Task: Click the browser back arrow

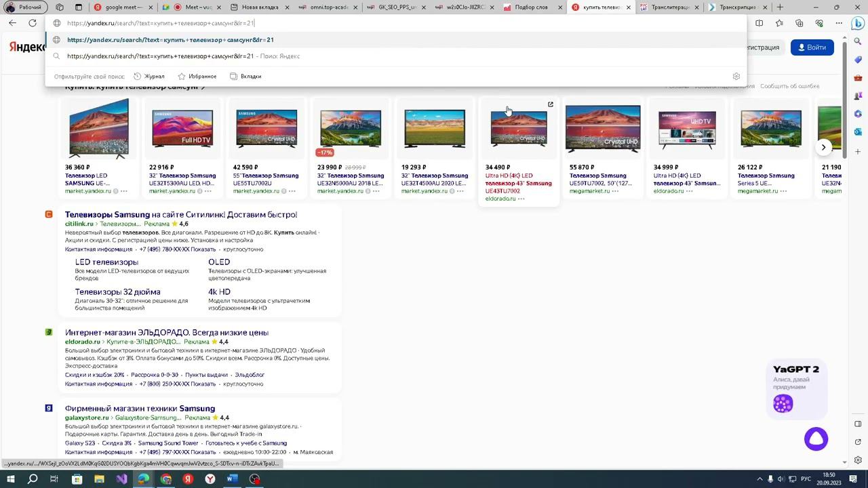Action: (x=12, y=23)
